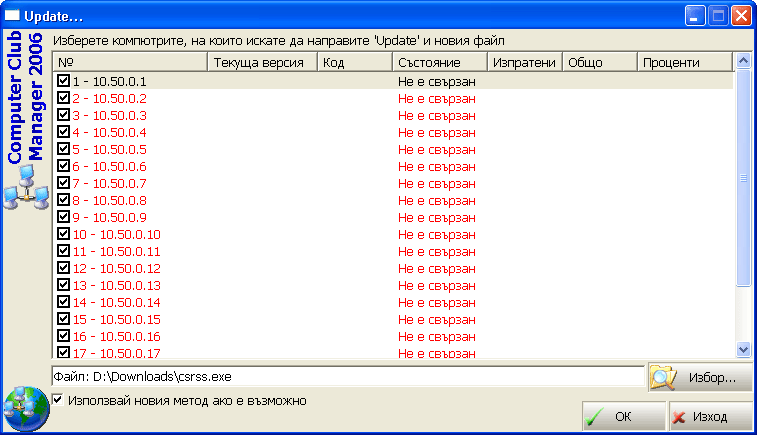
Task: Select row text '9 - 10.50.0.9'
Action: coord(110,217)
